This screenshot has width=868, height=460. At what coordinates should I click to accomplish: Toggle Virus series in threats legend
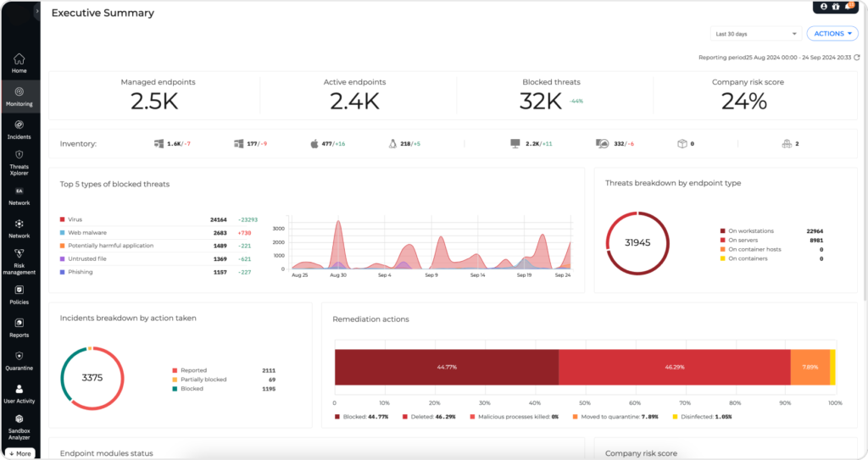[x=71, y=219]
